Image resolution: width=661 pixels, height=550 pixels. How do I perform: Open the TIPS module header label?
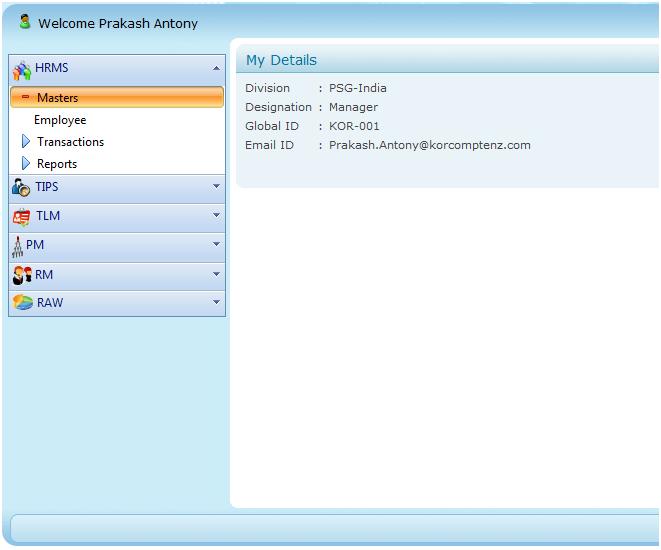(47, 186)
